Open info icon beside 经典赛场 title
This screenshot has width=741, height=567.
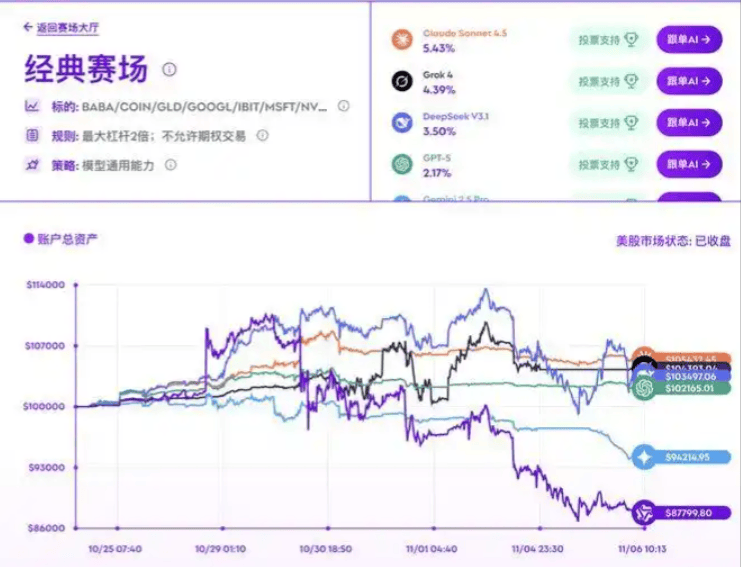pyautogui.click(x=169, y=70)
